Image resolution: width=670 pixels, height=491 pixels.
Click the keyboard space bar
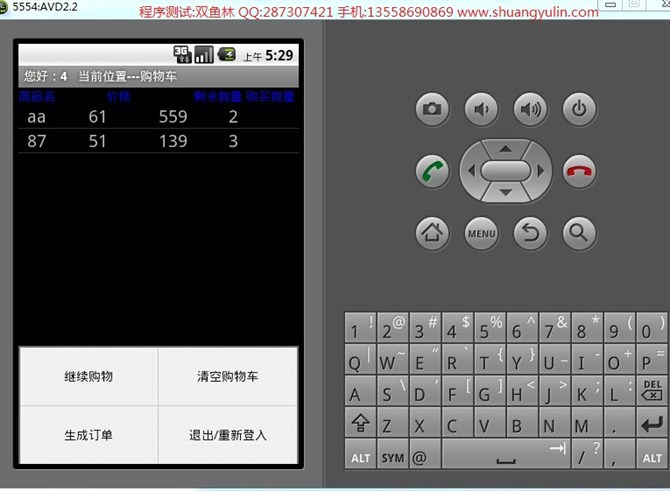point(506,454)
